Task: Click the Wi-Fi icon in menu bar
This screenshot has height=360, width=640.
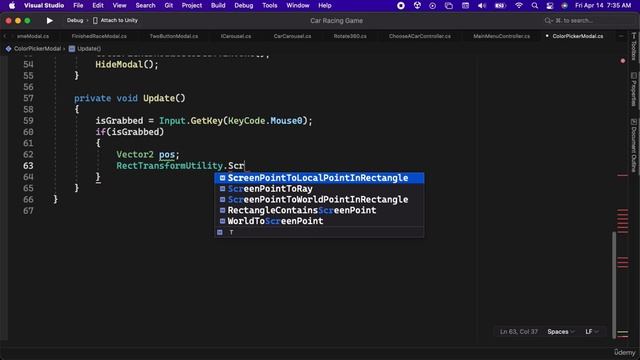Action: point(519,6)
